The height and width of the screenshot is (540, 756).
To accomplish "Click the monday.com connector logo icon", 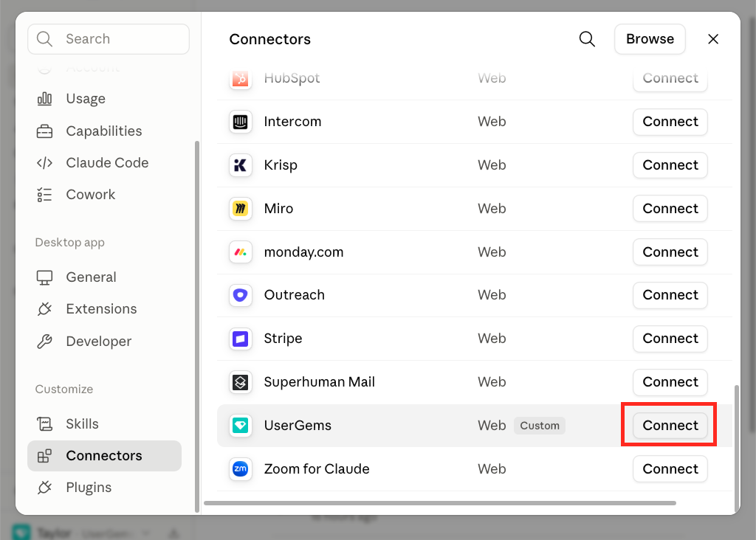I will tap(240, 252).
